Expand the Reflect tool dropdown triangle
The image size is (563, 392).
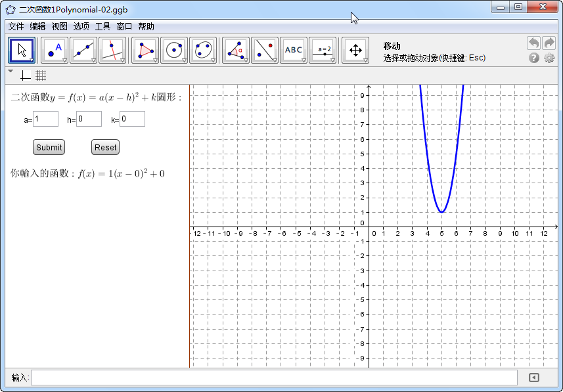275,60
